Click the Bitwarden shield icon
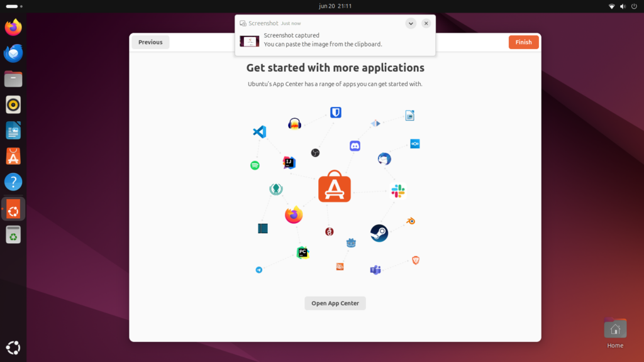 pos(336,112)
